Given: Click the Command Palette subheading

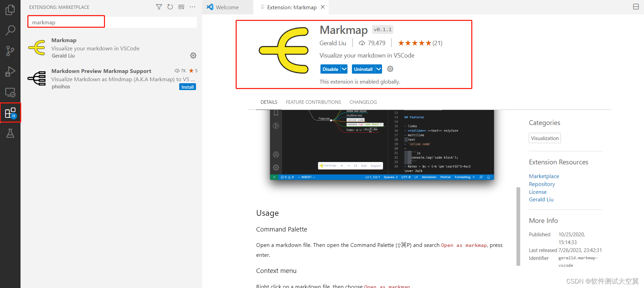Looking at the screenshot, I should coord(281,229).
